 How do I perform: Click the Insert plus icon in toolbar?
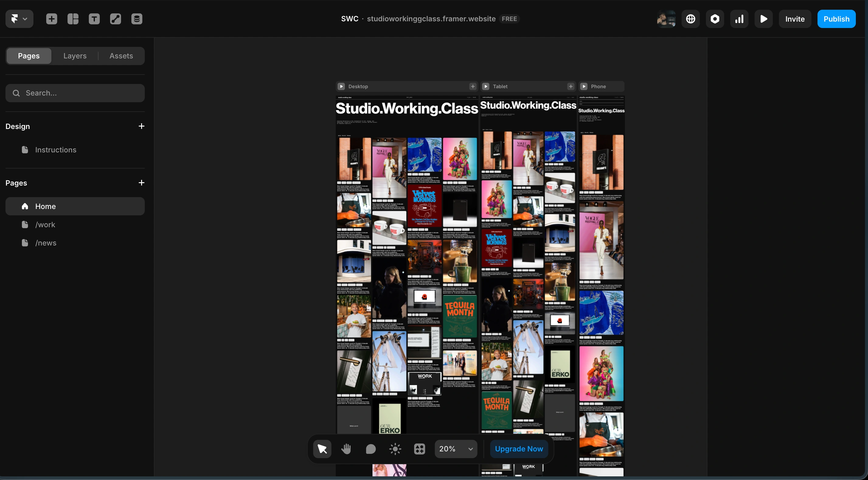click(52, 19)
